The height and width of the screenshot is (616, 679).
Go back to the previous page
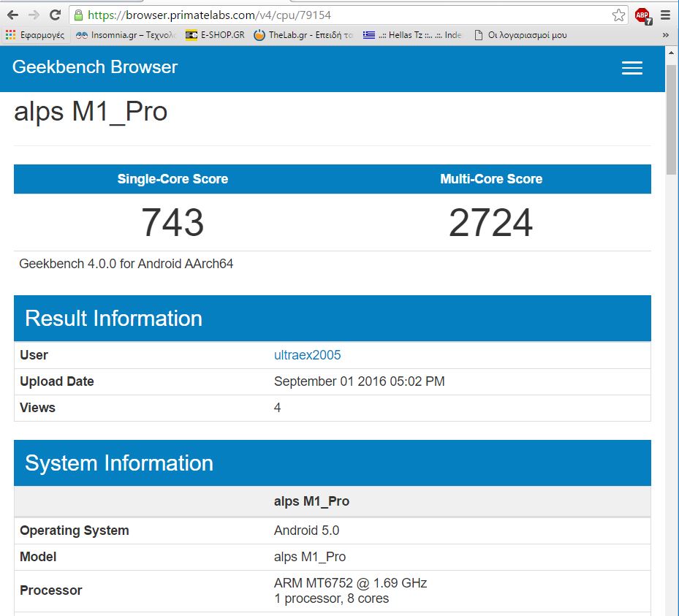[x=12, y=15]
